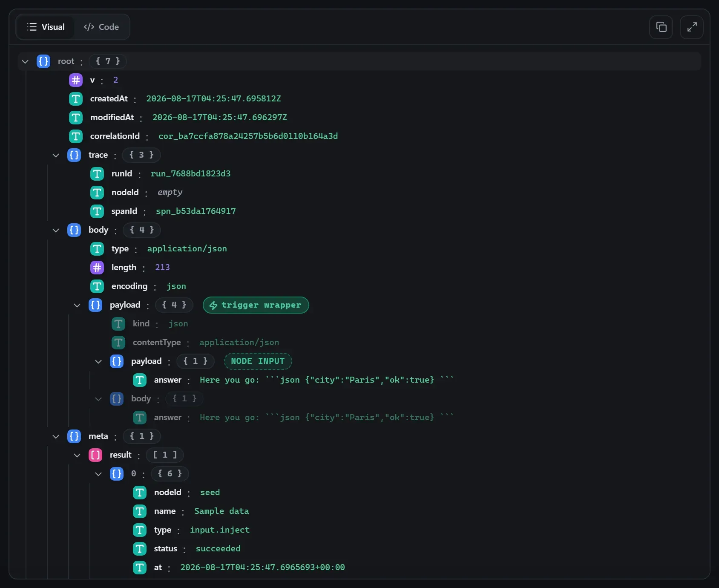Screen dimensions: 719x588
Task: Select the type value application/json under body
Action: pyautogui.click(x=187, y=249)
